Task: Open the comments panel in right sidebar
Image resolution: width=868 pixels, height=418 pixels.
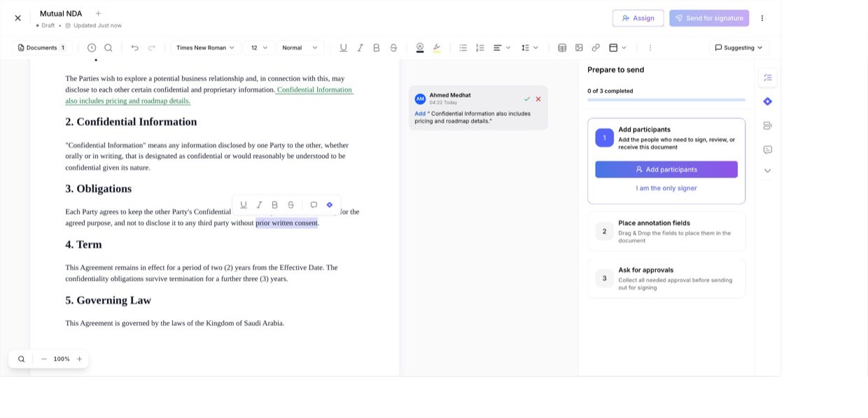Action: 768,149
